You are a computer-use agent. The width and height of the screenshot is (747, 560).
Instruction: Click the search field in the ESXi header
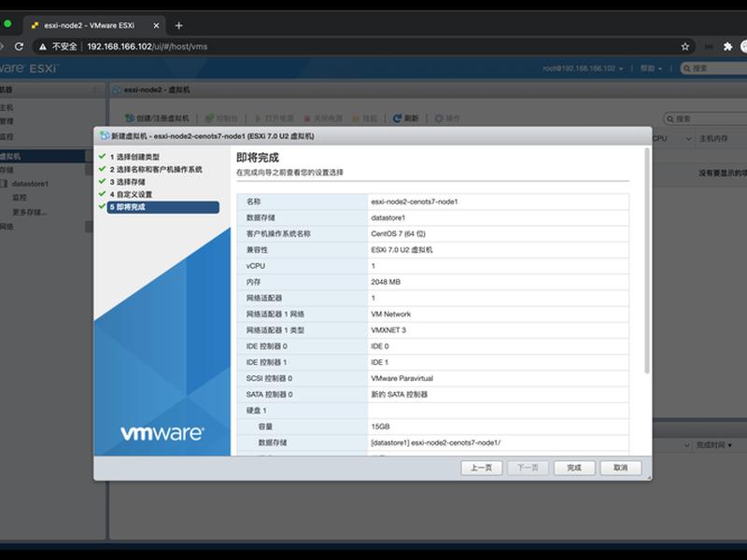coord(714,68)
